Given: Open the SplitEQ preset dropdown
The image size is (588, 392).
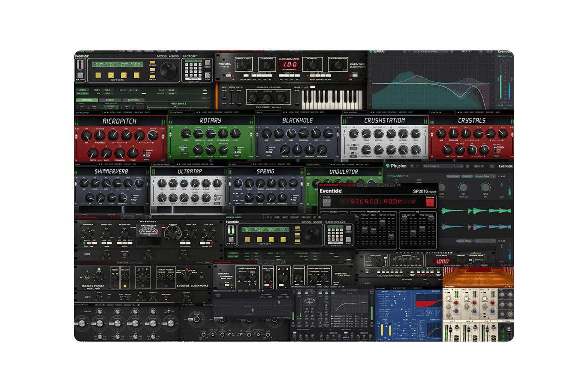Looking at the screenshot, I should tap(431, 51).
